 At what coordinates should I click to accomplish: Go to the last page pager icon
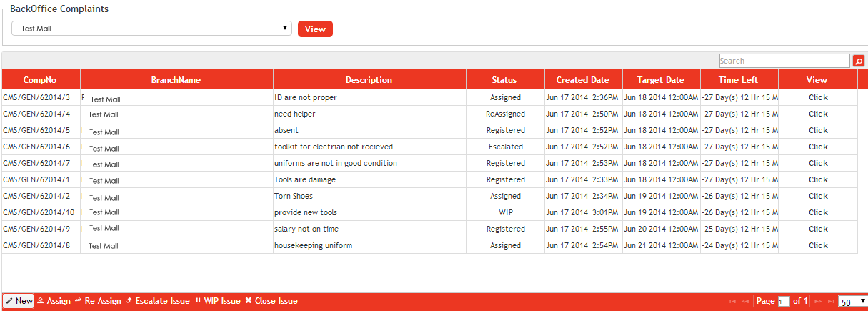point(829,302)
